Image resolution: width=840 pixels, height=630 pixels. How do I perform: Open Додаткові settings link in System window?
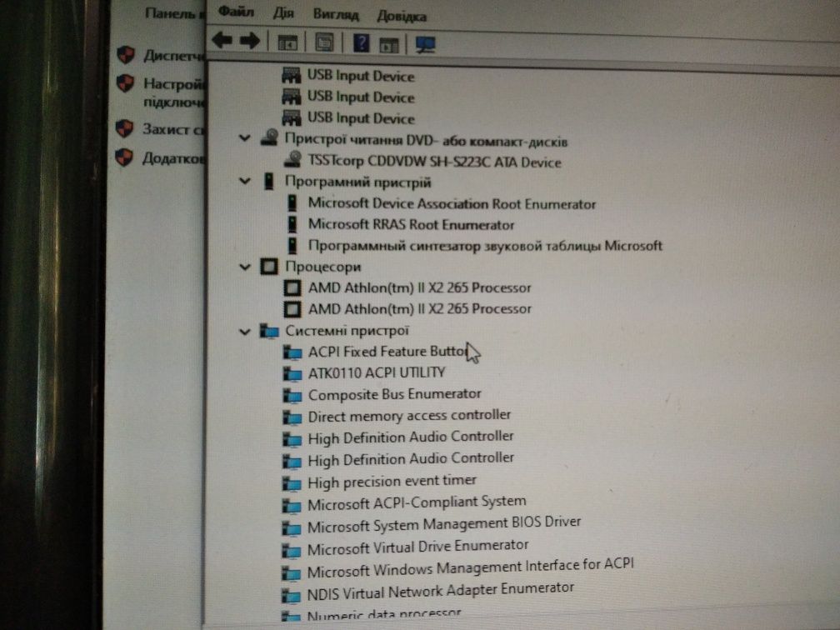[x=173, y=158]
